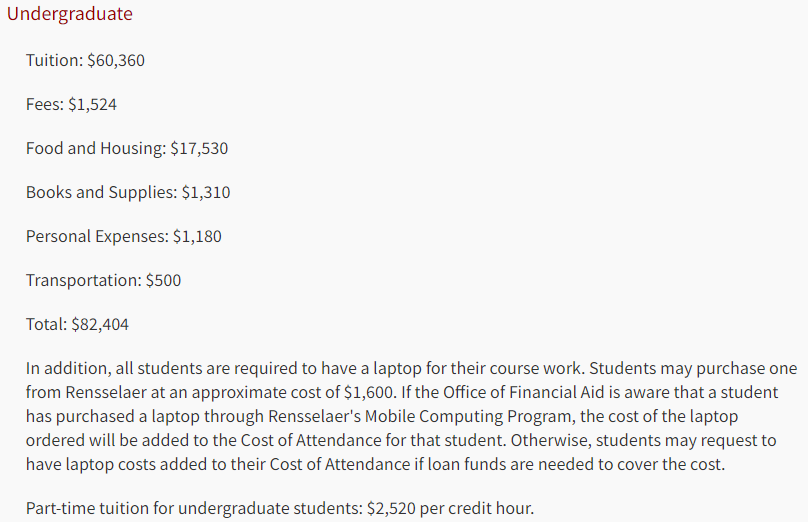Screen dimensions: 808x522
Task: Click the Personal Expenses: $1,180 line
Action: 124,236
